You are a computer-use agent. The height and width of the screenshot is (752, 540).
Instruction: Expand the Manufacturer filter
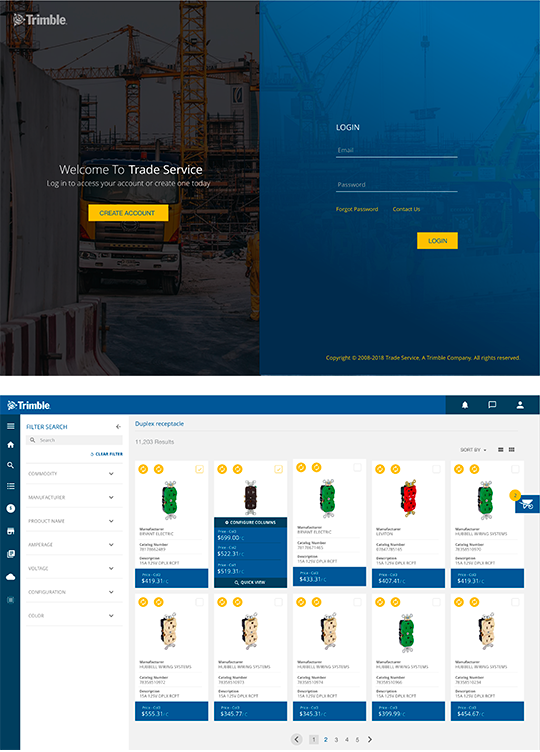coord(74,497)
